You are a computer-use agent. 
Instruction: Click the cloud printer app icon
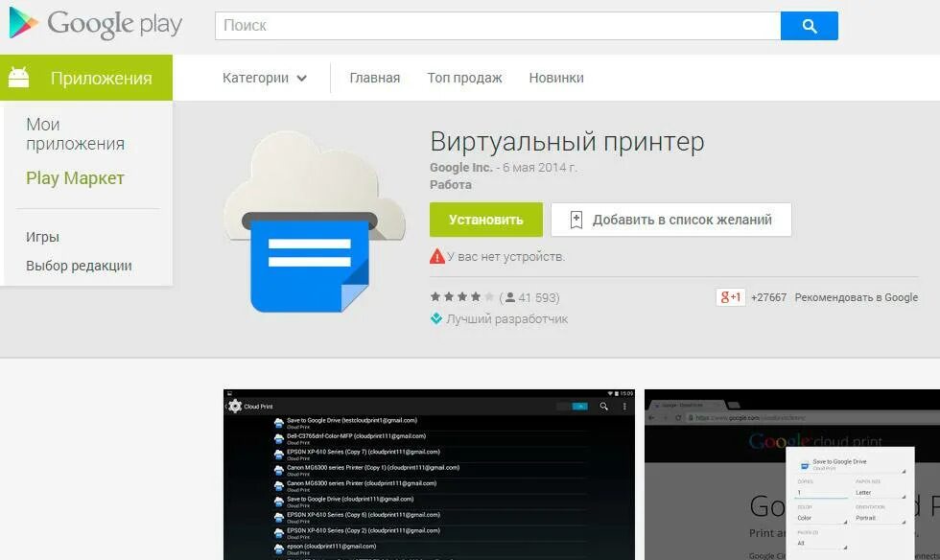[315, 222]
